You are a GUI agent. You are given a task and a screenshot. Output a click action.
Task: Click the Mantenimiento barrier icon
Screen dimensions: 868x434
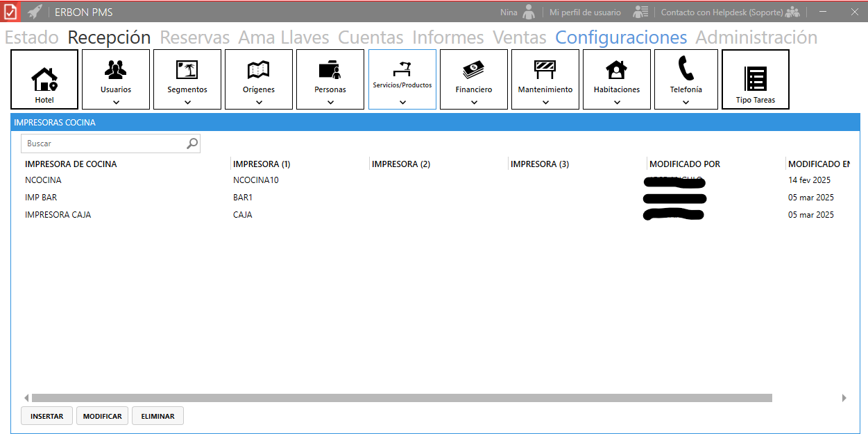[x=545, y=69]
